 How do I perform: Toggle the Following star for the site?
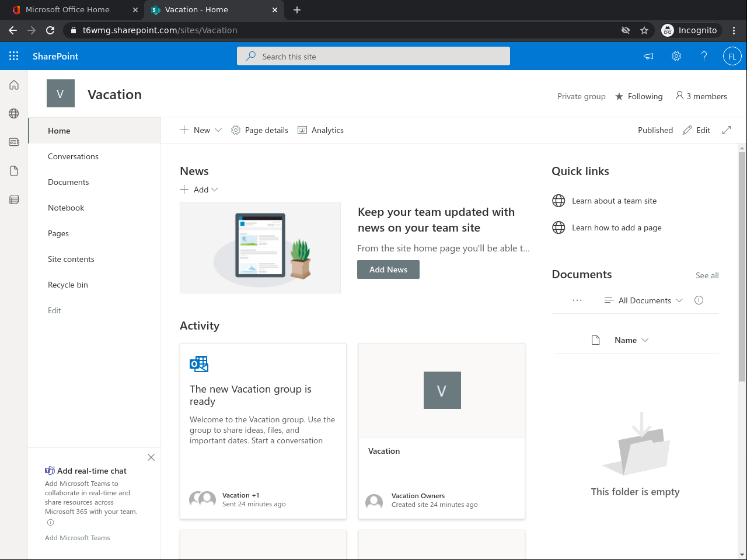point(619,96)
